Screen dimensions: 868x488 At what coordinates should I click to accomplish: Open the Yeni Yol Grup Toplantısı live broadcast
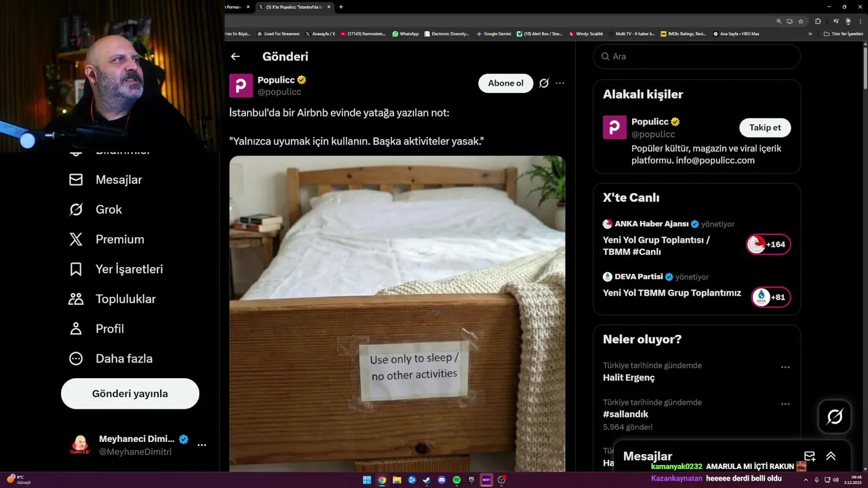point(656,245)
